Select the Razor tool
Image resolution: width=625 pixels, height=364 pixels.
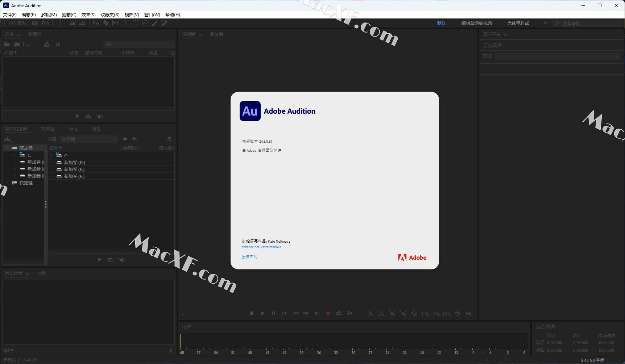click(106, 23)
